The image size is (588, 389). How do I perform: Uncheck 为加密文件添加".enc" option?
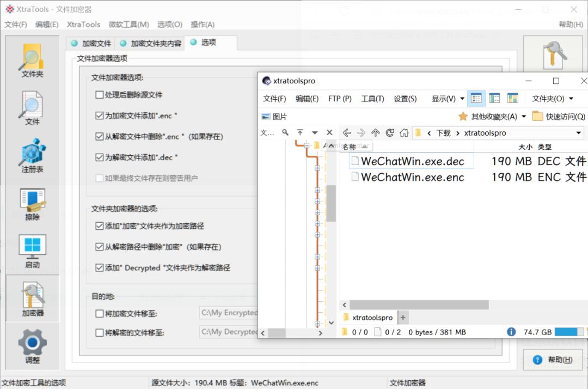point(100,116)
